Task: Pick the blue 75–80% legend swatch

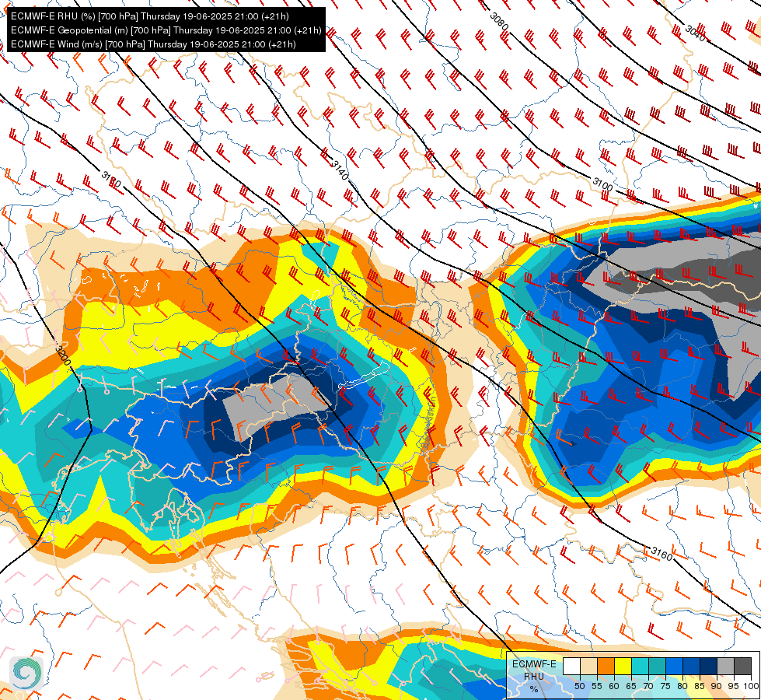Action: [675, 666]
